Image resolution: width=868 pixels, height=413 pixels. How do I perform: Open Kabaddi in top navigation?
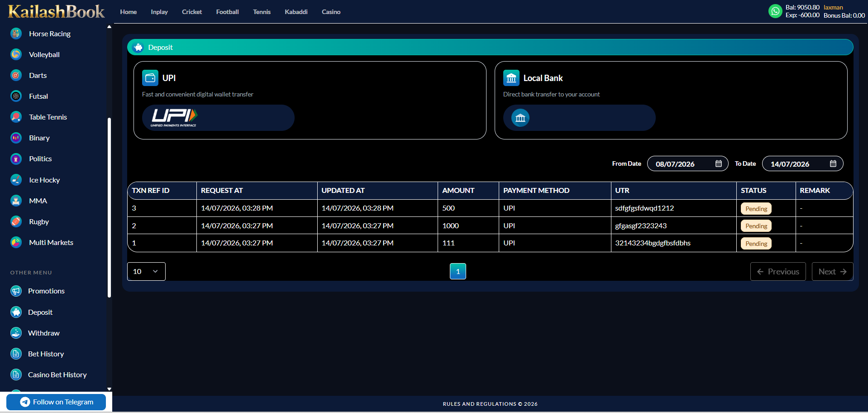tap(296, 12)
